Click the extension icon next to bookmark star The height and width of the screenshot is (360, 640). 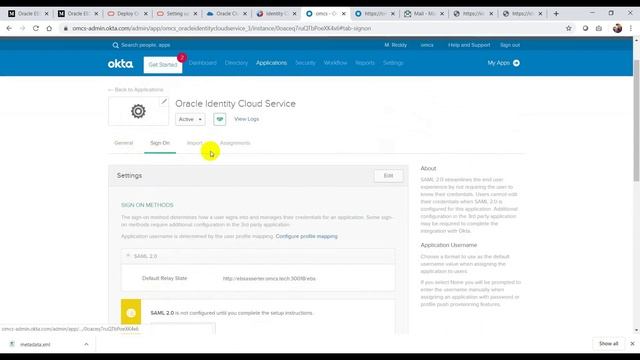click(x=585, y=28)
